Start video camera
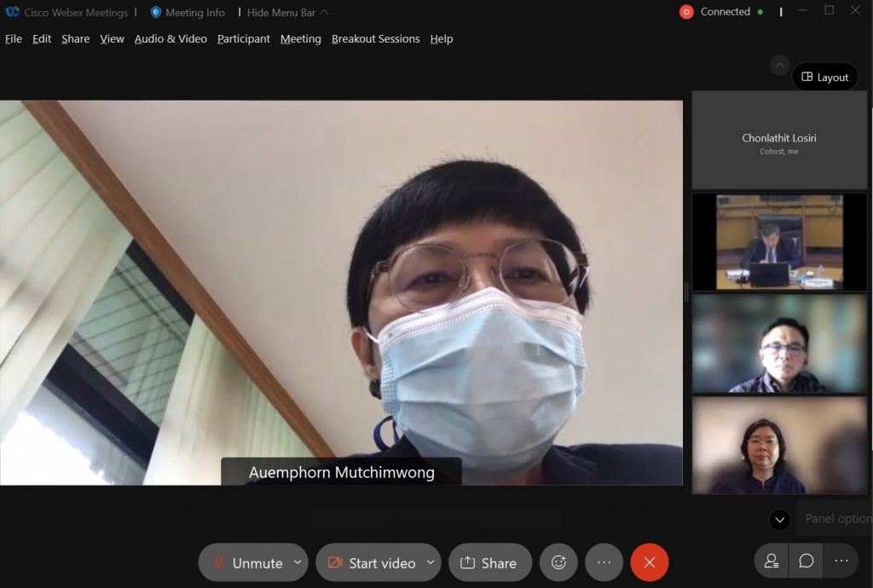Image resolution: width=873 pixels, height=588 pixels. 371,562
